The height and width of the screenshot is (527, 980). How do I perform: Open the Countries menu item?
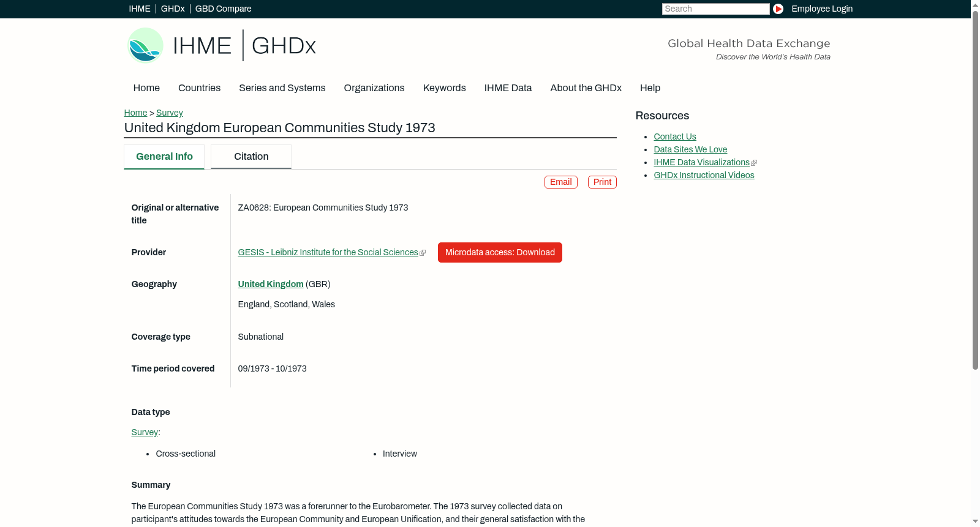click(x=199, y=88)
